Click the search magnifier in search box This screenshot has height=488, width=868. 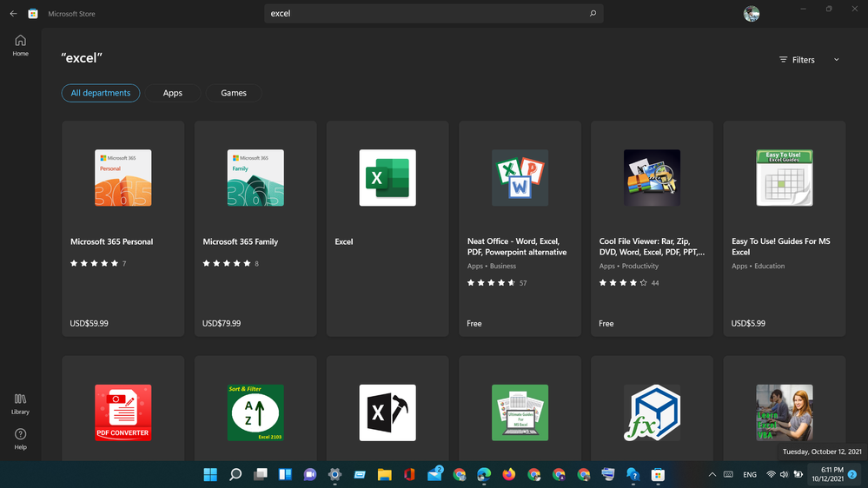pos(593,13)
